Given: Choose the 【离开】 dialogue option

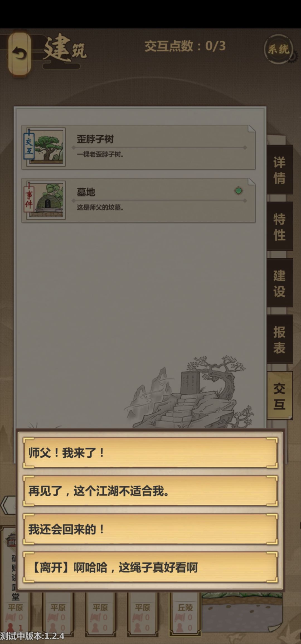Looking at the screenshot, I should 151,567.
